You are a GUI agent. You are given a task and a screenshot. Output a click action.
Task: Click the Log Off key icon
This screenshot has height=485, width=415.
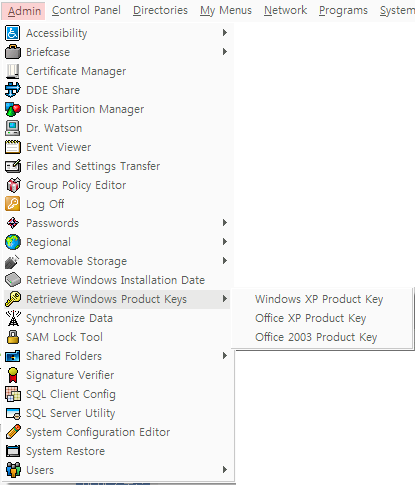(x=13, y=204)
